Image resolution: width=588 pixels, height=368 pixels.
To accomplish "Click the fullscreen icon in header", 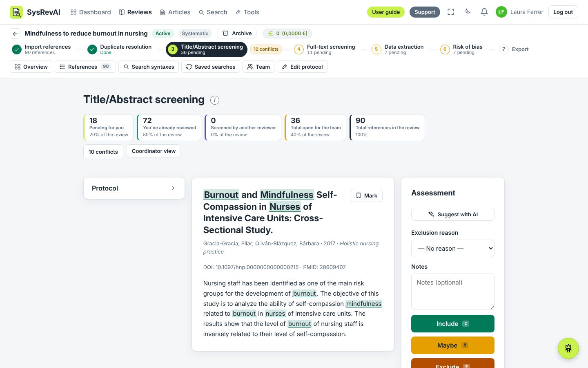I will (x=451, y=12).
